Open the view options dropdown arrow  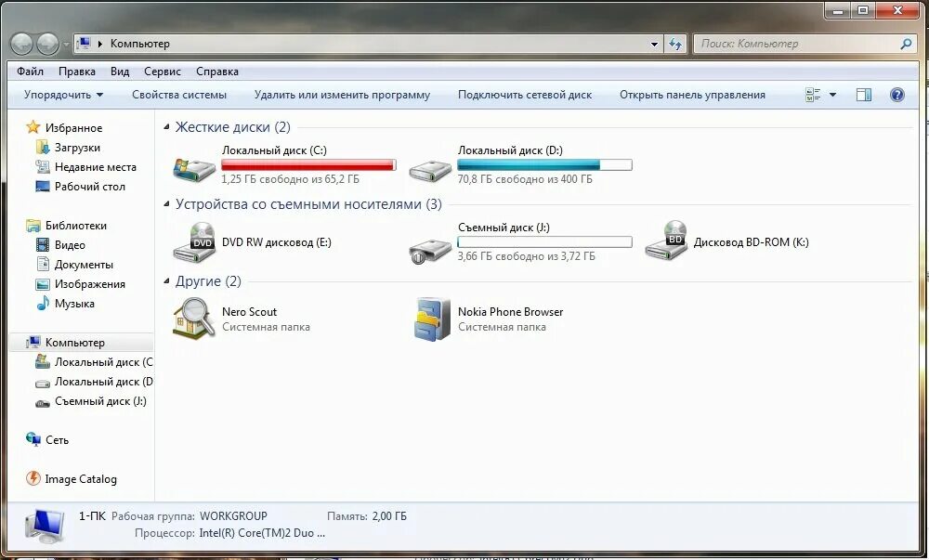(x=832, y=95)
